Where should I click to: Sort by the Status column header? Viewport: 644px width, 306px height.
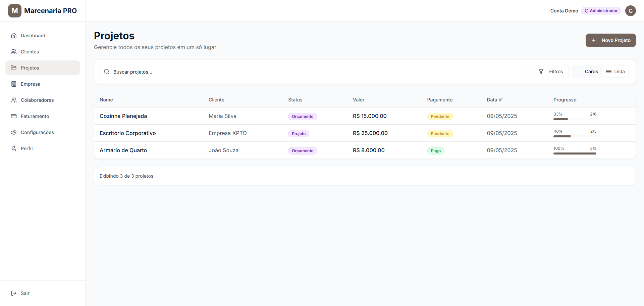(295, 100)
